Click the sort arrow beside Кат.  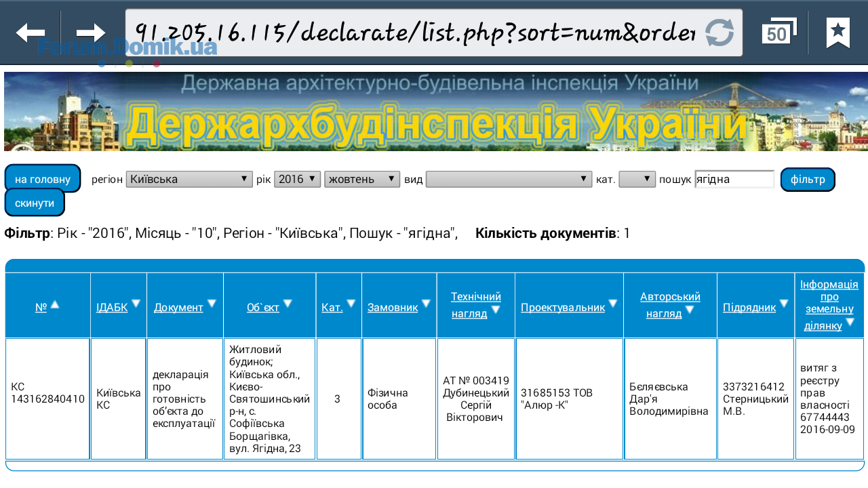click(x=351, y=304)
